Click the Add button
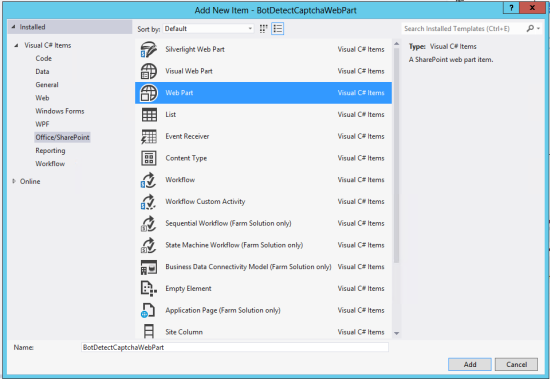The height and width of the screenshot is (379, 550). 470,364
